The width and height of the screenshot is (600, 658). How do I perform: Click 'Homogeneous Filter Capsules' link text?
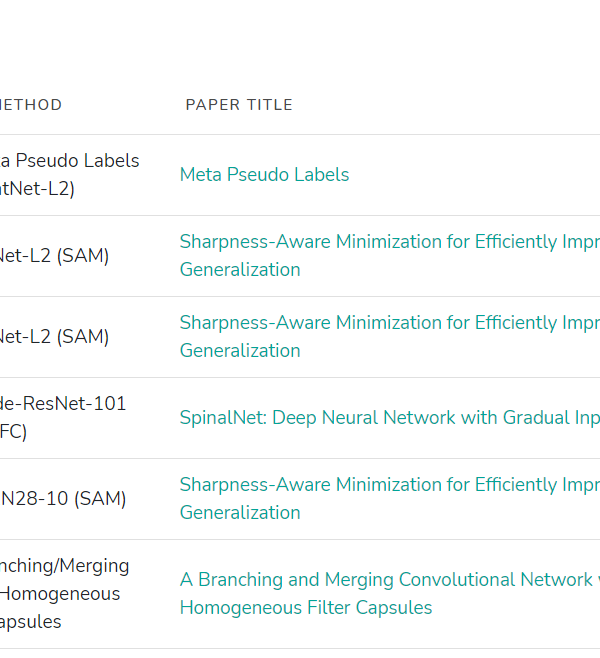pyautogui.click(x=306, y=608)
